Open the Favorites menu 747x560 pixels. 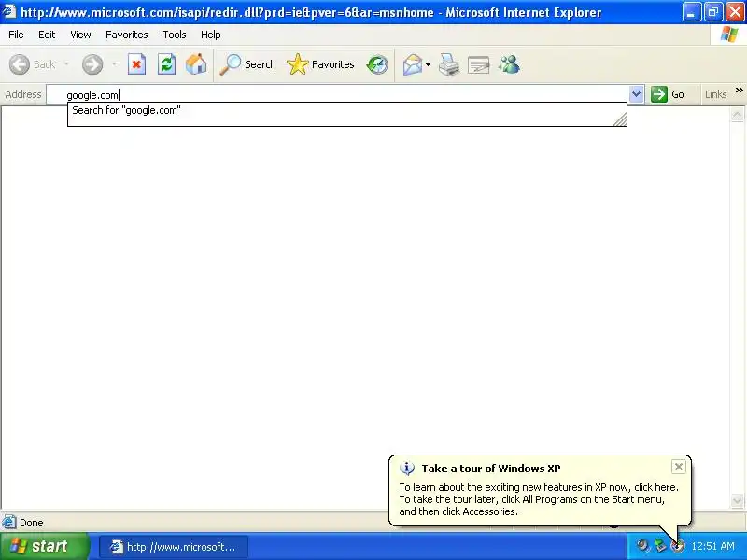point(127,35)
